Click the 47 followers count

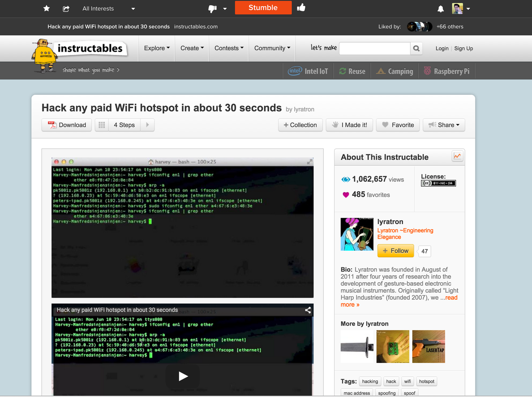(x=424, y=251)
